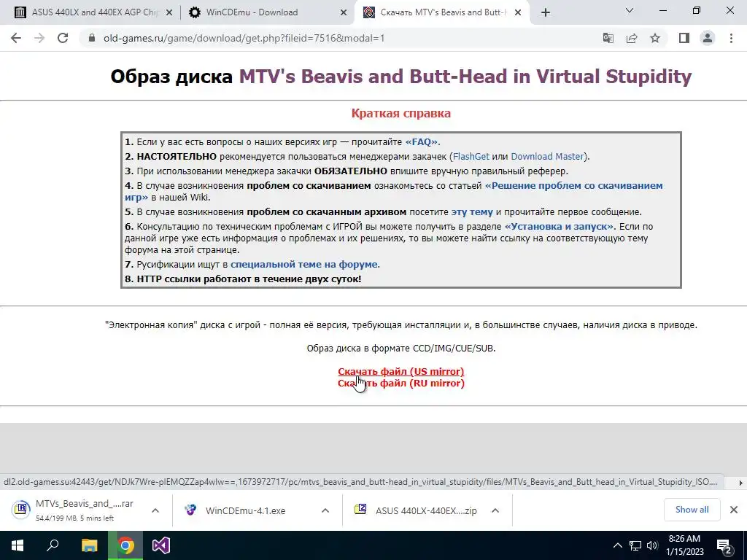Open the Chrome profile avatar
747x560 pixels.
(708, 38)
